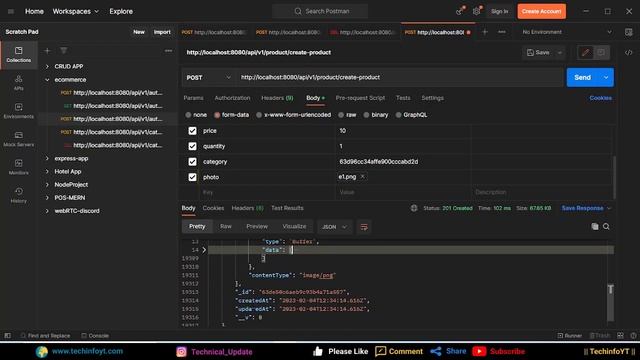Open the JSON format dropdown
This screenshot has width=640, height=360.
tap(334, 227)
